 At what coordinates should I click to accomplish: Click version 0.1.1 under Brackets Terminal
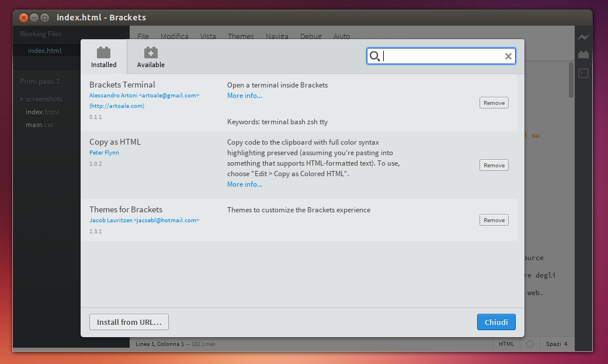(x=95, y=117)
